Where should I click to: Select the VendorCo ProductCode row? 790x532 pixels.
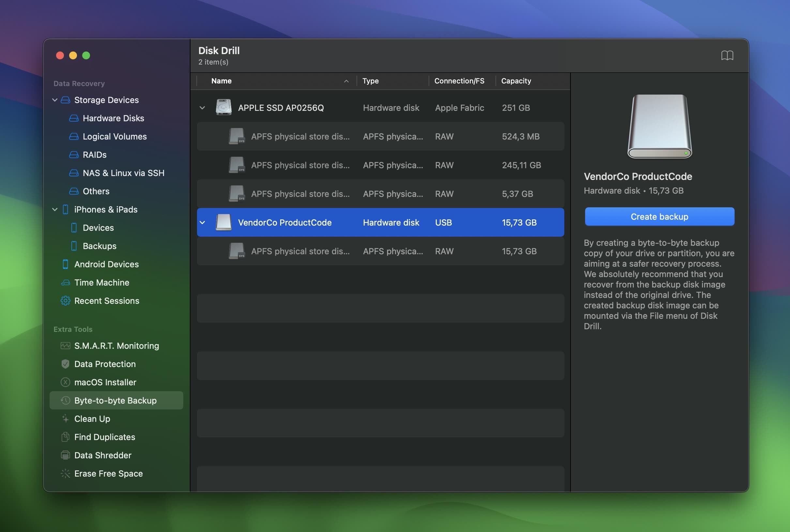(380, 222)
